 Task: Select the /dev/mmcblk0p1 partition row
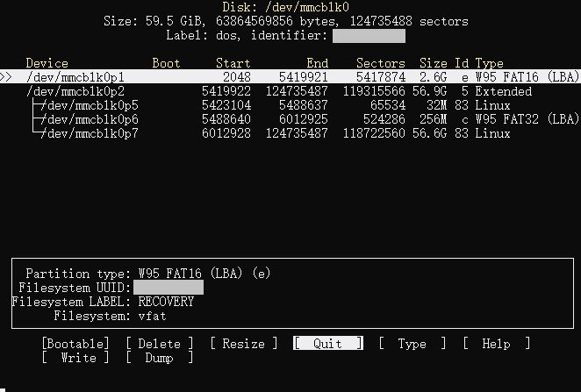point(290,77)
